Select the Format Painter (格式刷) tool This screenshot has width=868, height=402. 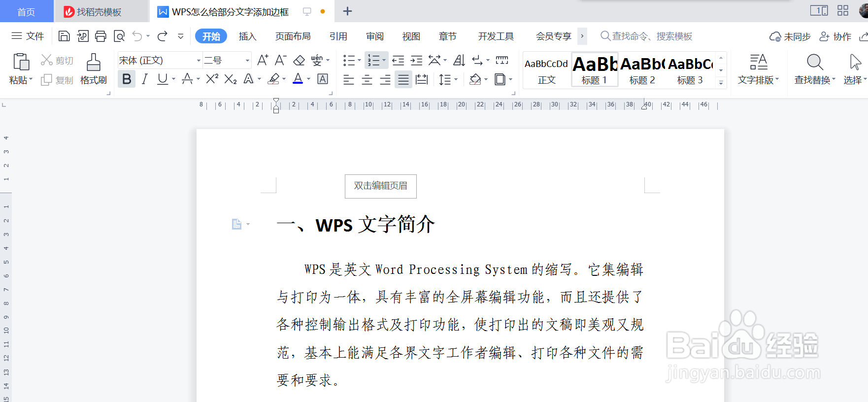click(x=94, y=69)
